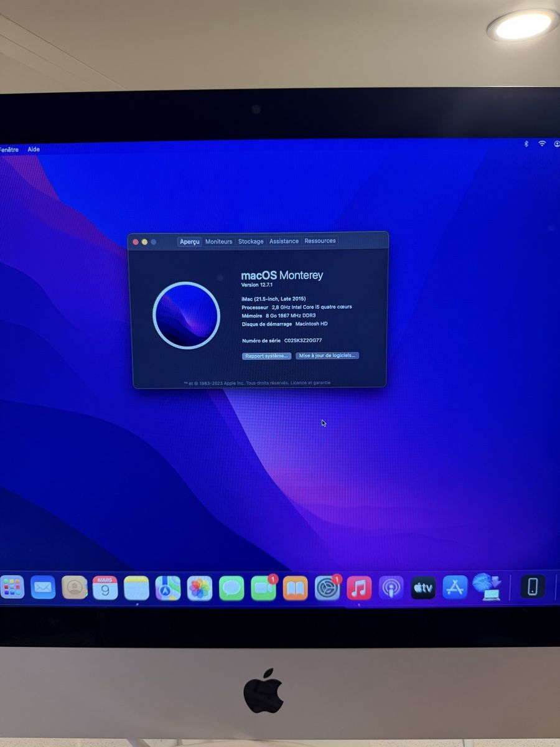Open Podcasts in the Dock
Image resolution: width=560 pixels, height=747 pixels.
(391, 588)
